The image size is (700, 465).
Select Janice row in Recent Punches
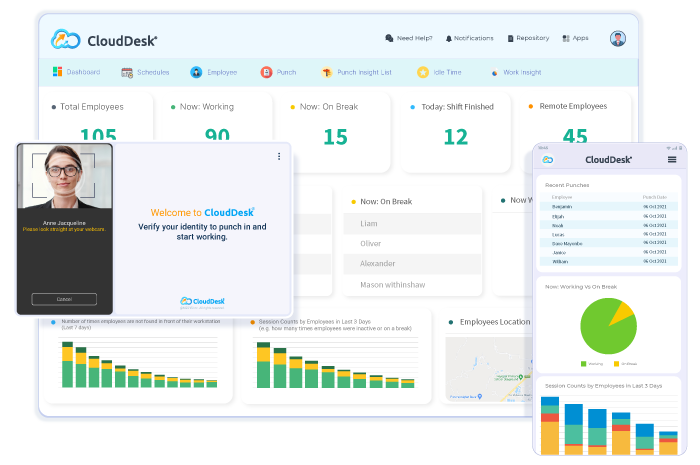[609, 253]
